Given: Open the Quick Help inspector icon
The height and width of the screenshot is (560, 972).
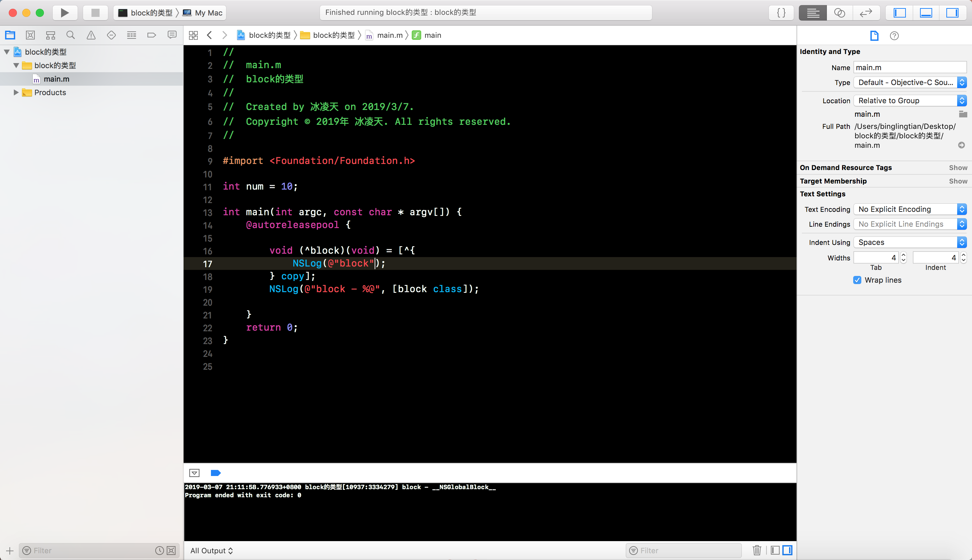Looking at the screenshot, I should 894,36.
